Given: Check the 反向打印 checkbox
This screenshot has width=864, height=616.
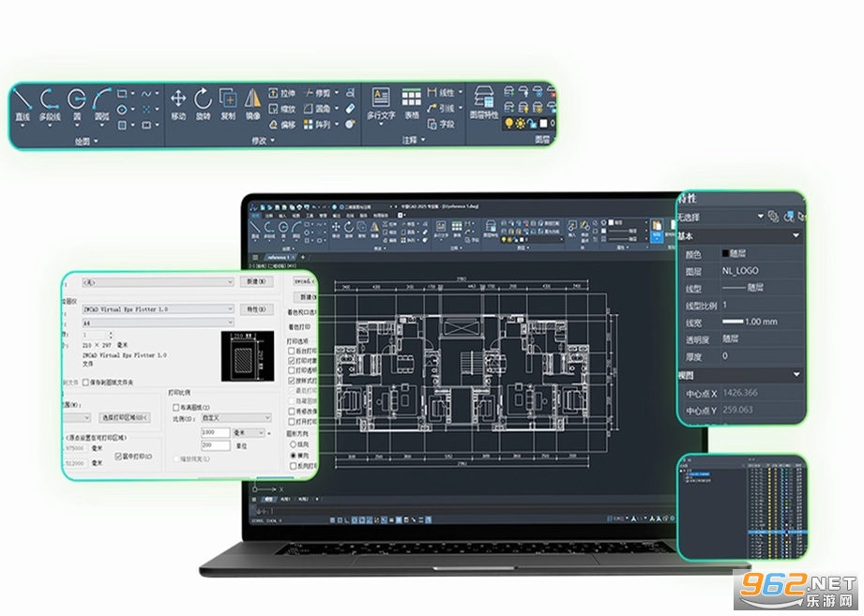Looking at the screenshot, I should click(x=293, y=466).
